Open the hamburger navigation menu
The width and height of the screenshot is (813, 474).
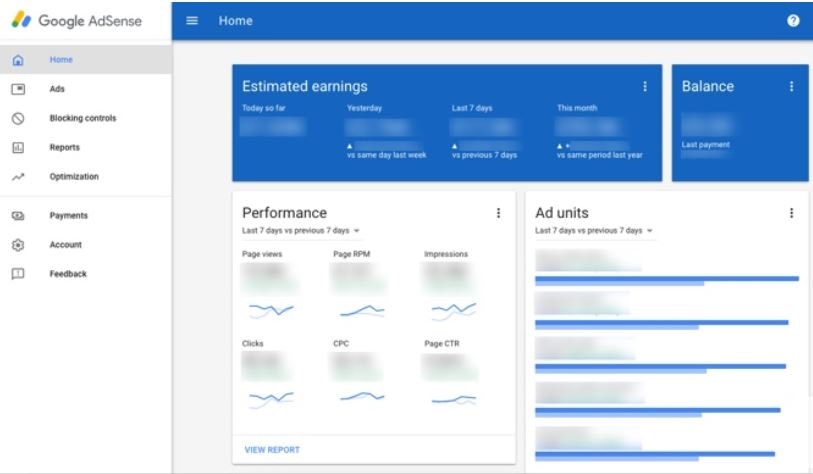point(192,21)
